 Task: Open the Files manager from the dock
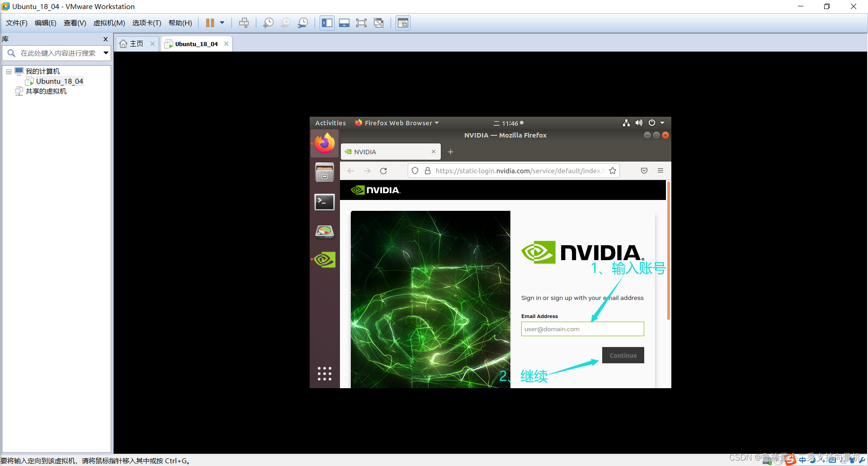[x=325, y=172]
